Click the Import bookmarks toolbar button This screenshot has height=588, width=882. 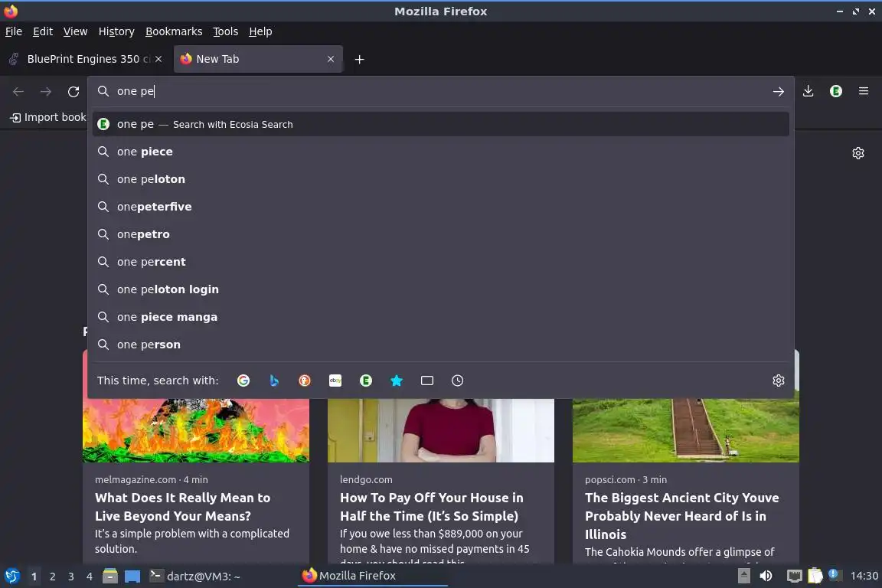(x=48, y=117)
